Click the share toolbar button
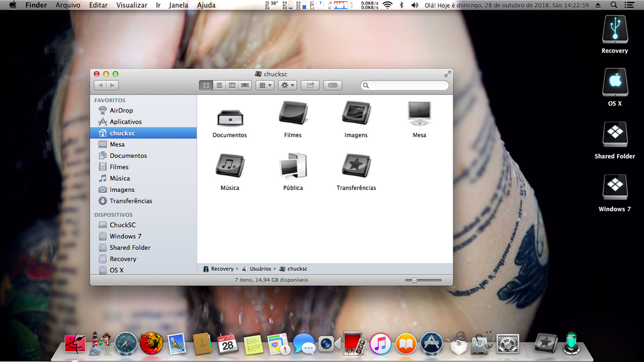 (x=310, y=85)
